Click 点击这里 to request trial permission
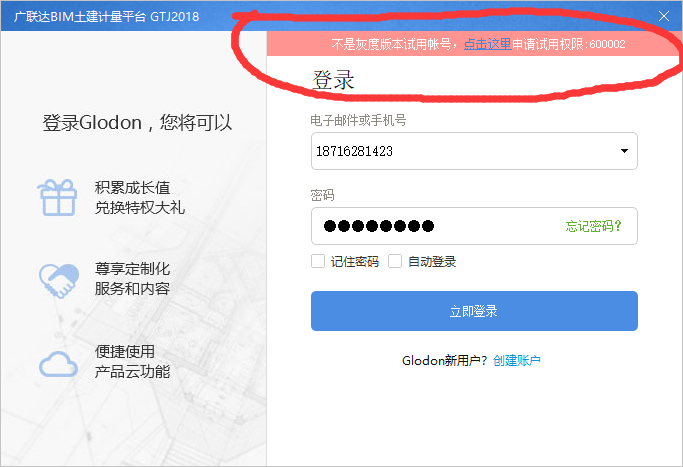This screenshot has height=467, width=683. (x=487, y=44)
